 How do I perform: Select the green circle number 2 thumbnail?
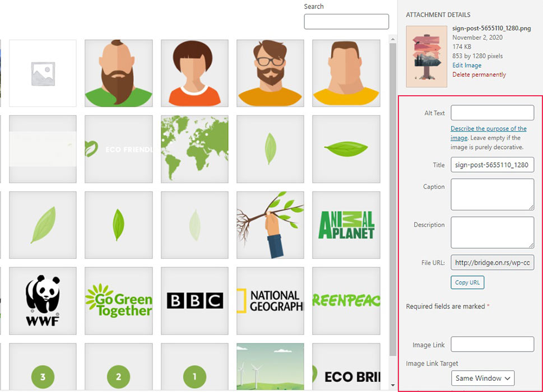(x=118, y=367)
